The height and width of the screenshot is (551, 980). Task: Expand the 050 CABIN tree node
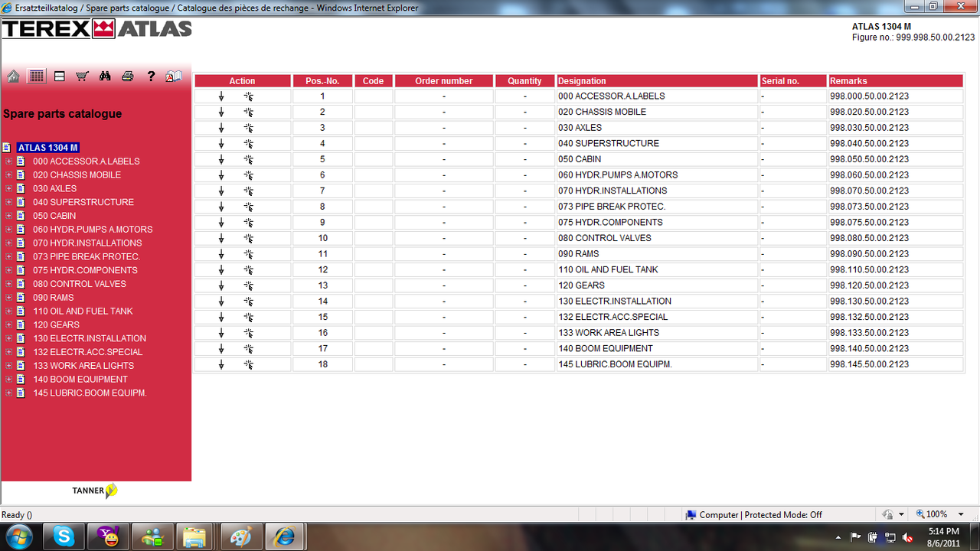9,217
